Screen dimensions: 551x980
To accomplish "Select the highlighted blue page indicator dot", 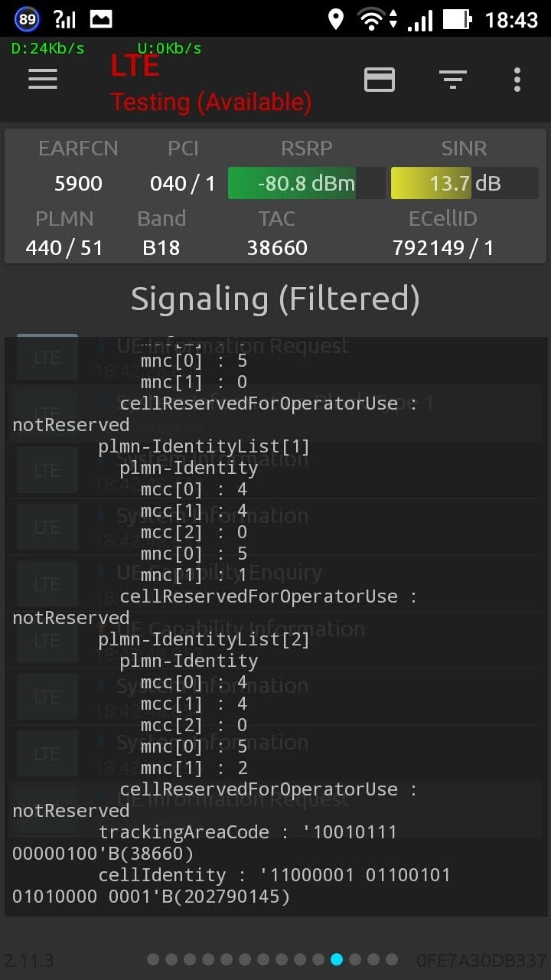I will (x=337, y=959).
